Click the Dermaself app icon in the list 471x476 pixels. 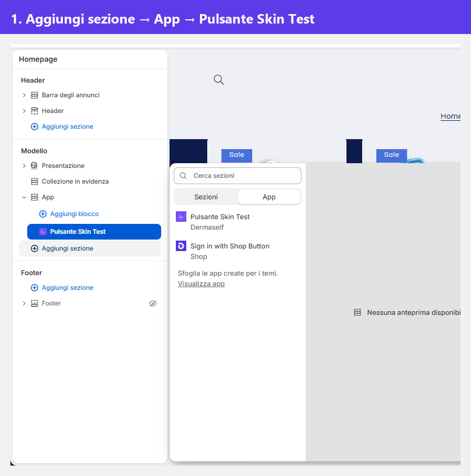[181, 217]
